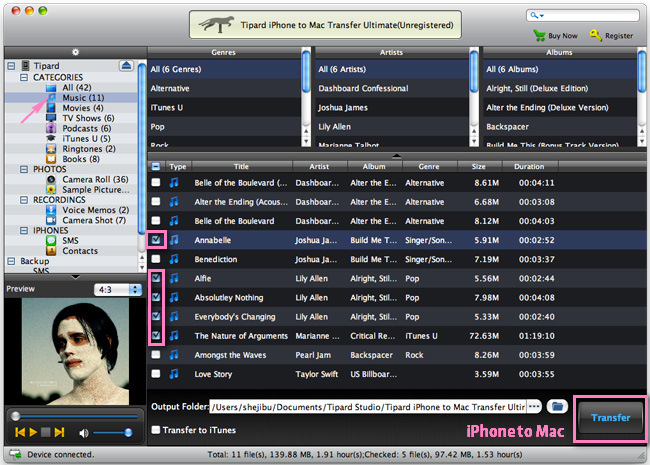Select the Camera Roll (36) icon
650x465 pixels.
coord(51,179)
